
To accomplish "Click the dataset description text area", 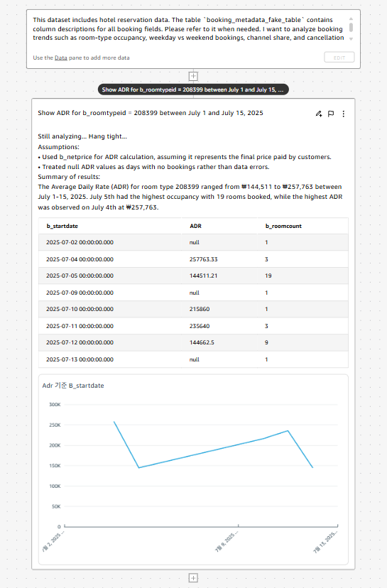I will click(188, 29).
